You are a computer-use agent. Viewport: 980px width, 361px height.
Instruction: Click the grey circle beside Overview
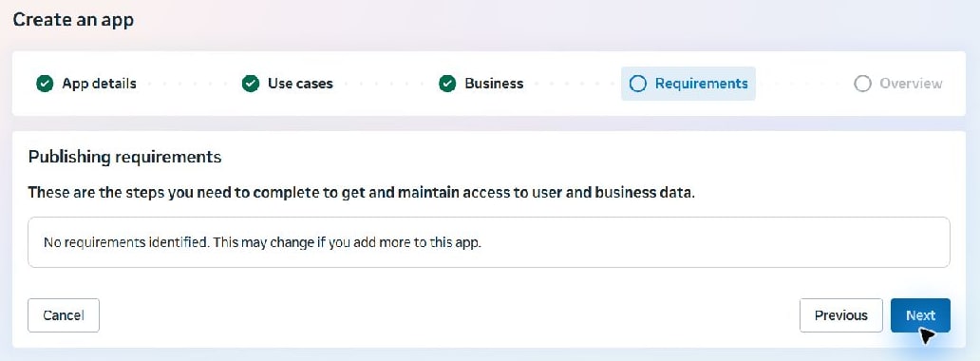click(x=862, y=84)
